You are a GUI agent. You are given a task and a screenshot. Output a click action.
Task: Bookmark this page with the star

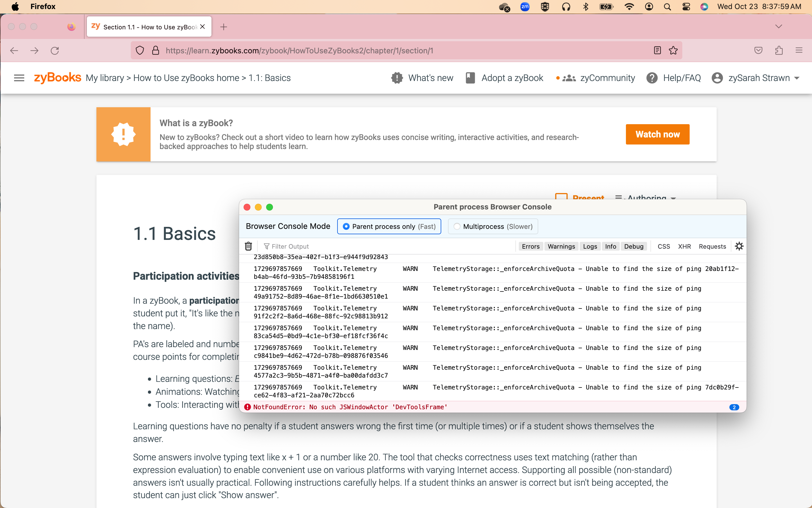(x=673, y=51)
